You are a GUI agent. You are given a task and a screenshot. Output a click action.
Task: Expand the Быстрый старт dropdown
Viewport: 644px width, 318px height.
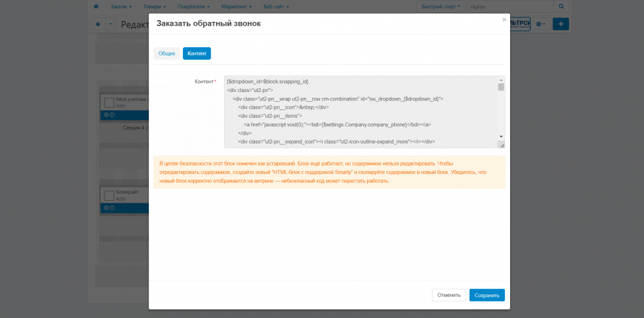pos(440,6)
